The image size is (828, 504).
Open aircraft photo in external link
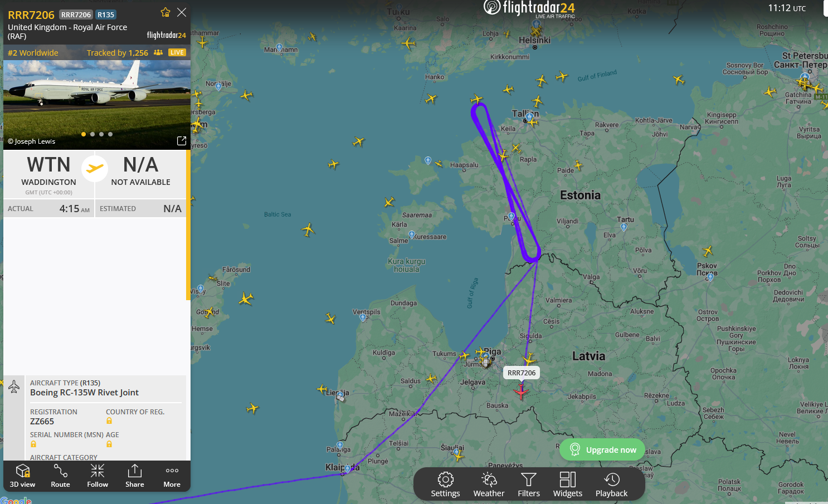182,141
